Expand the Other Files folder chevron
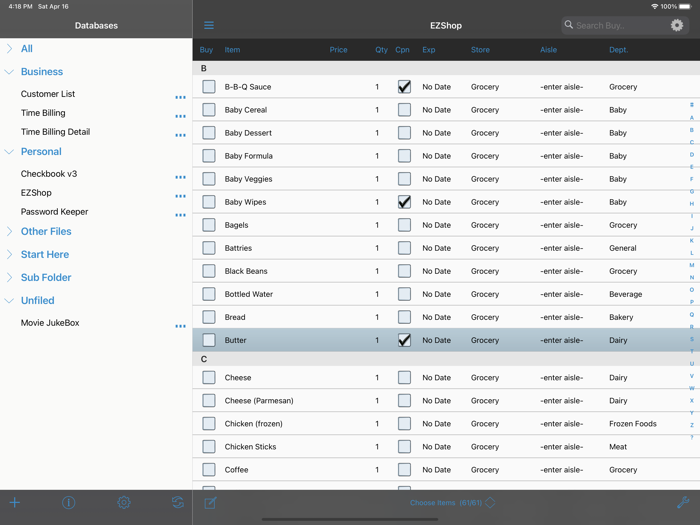The image size is (700, 525). [9, 231]
